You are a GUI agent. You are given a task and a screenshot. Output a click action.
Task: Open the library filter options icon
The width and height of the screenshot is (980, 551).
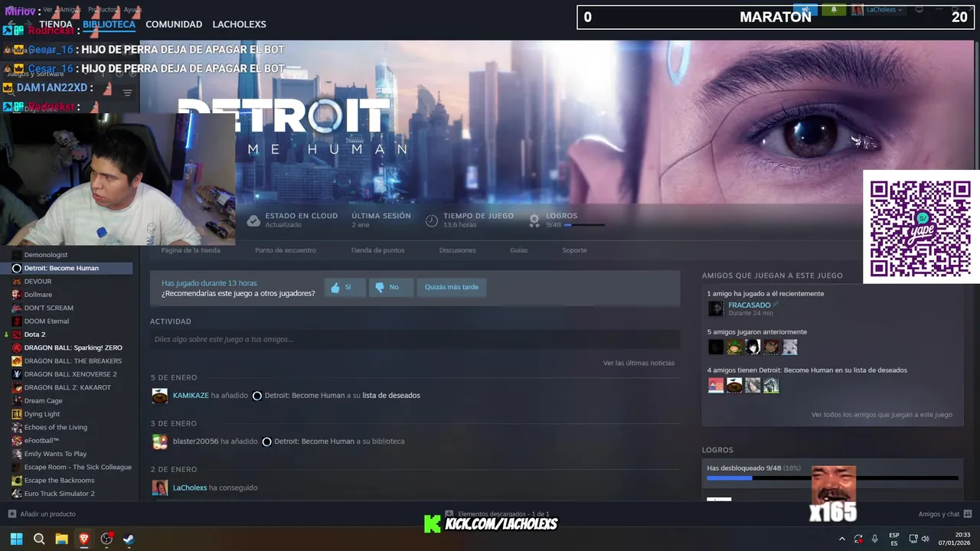click(x=128, y=93)
